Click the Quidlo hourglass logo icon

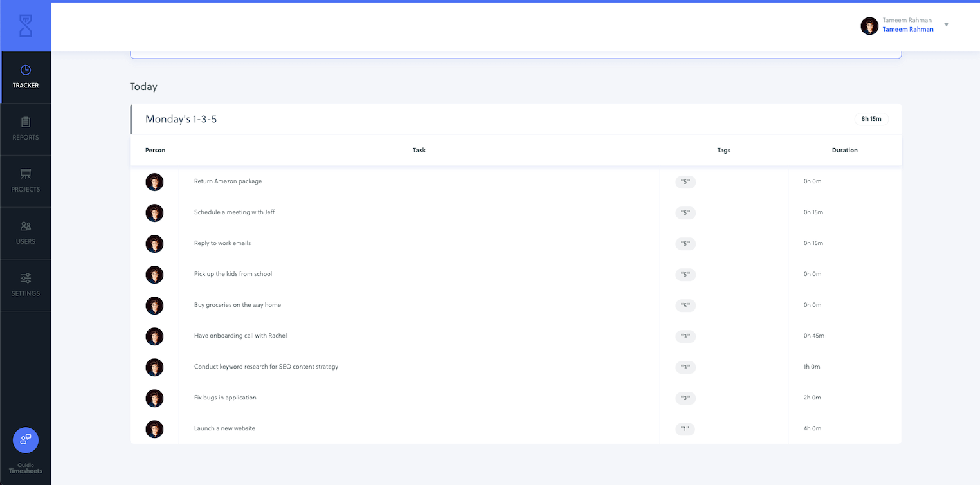click(26, 26)
